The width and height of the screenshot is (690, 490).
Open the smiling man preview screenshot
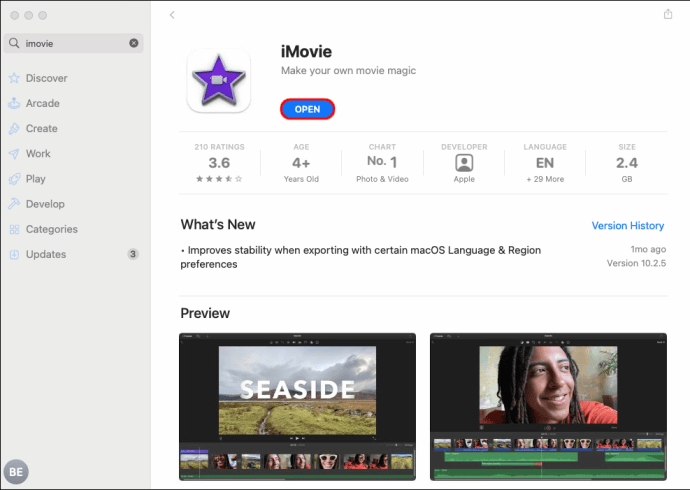coord(548,406)
